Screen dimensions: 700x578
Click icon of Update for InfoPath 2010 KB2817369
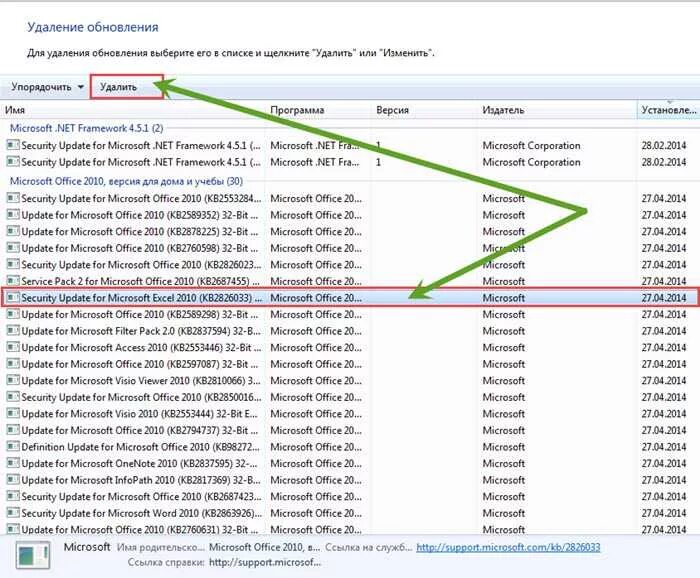[13, 479]
